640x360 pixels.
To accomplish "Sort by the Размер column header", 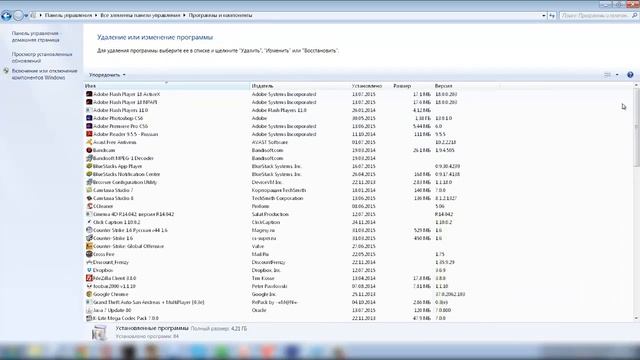I will click(412, 86).
